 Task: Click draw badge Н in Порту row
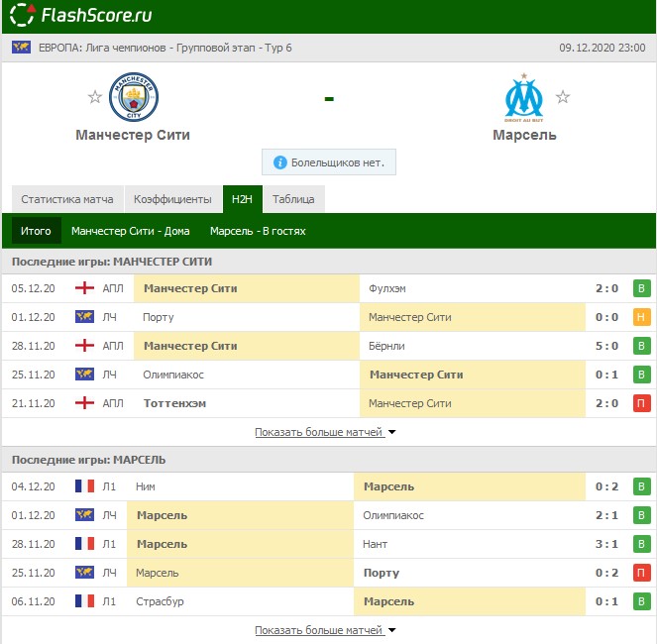(x=641, y=317)
